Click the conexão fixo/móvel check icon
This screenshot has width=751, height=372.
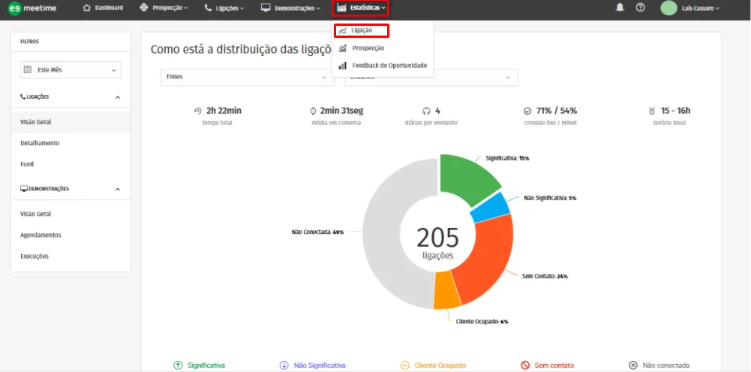pos(527,111)
